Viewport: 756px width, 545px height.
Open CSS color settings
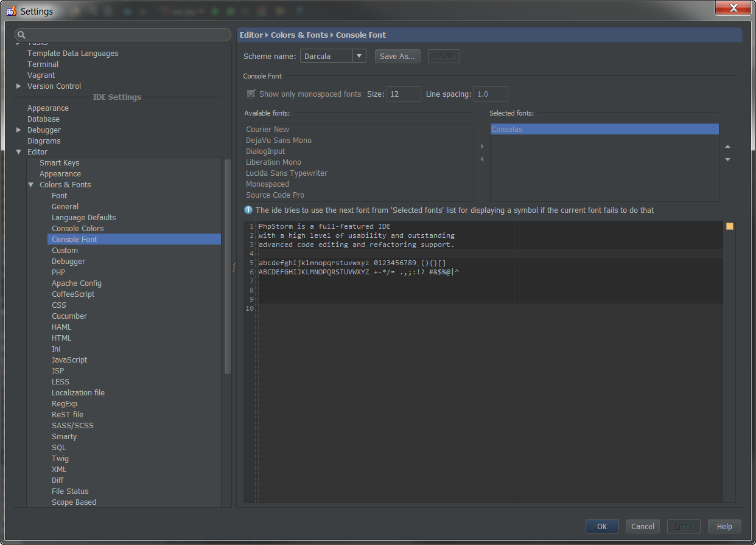[x=59, y=305]
